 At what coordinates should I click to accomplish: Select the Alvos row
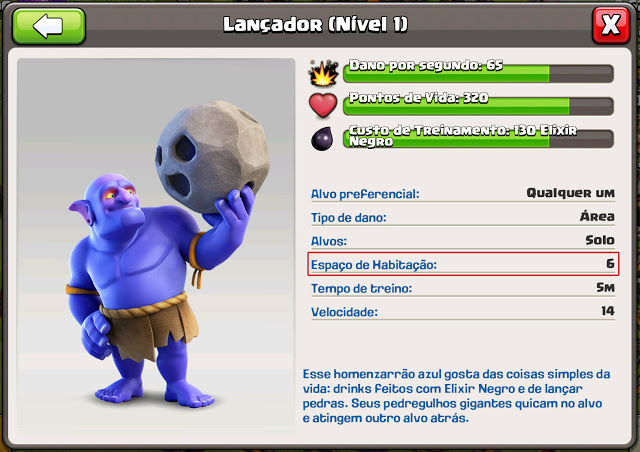[x=463, y=240]
